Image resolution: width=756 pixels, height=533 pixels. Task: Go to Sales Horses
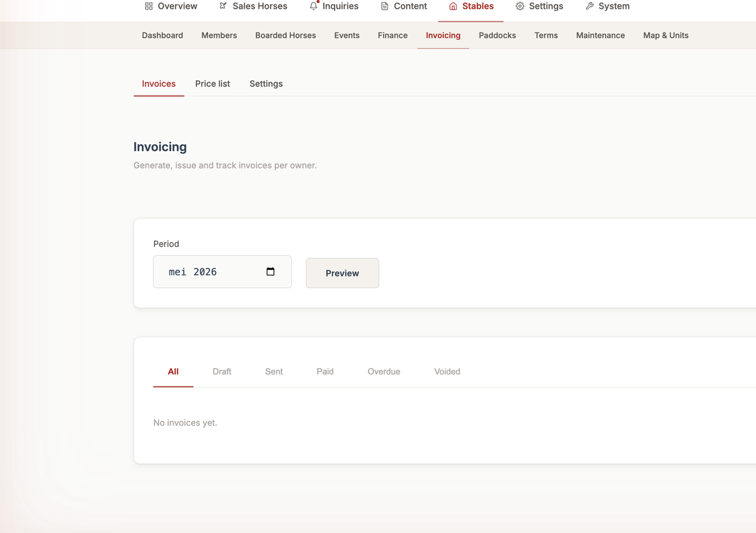(x=253, y=6)
